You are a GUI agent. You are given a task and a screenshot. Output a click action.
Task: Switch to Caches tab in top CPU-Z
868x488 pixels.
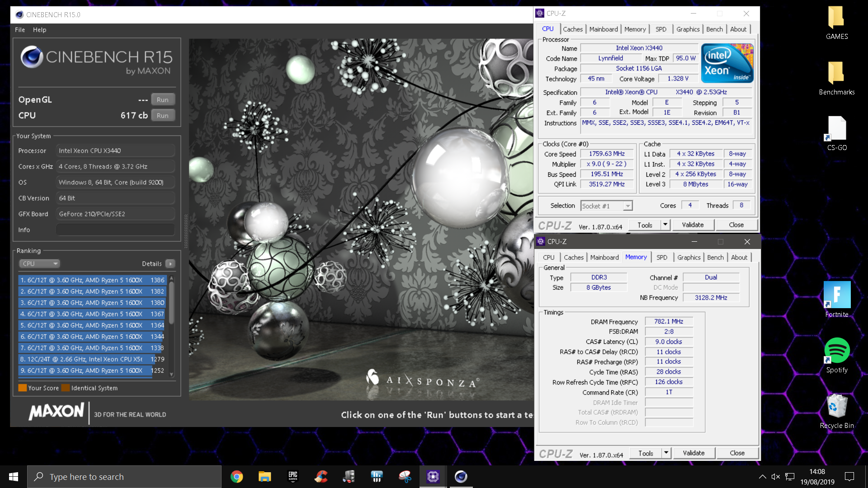[573, 29]
